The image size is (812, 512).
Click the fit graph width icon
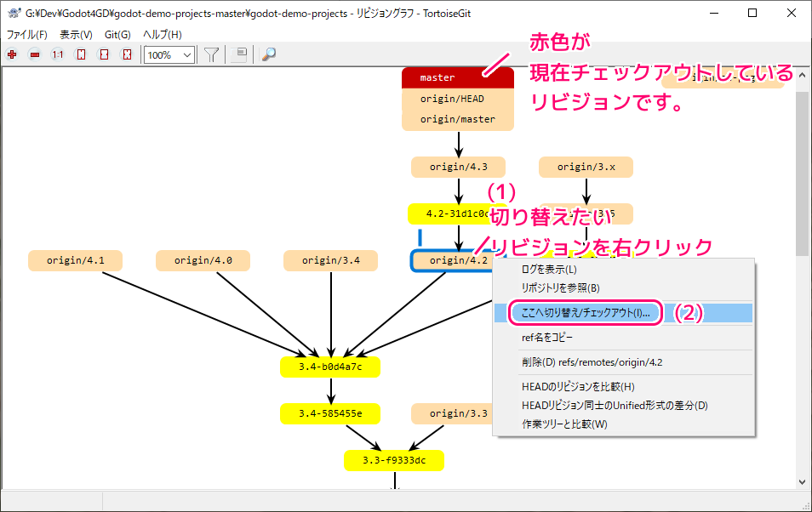104,54
